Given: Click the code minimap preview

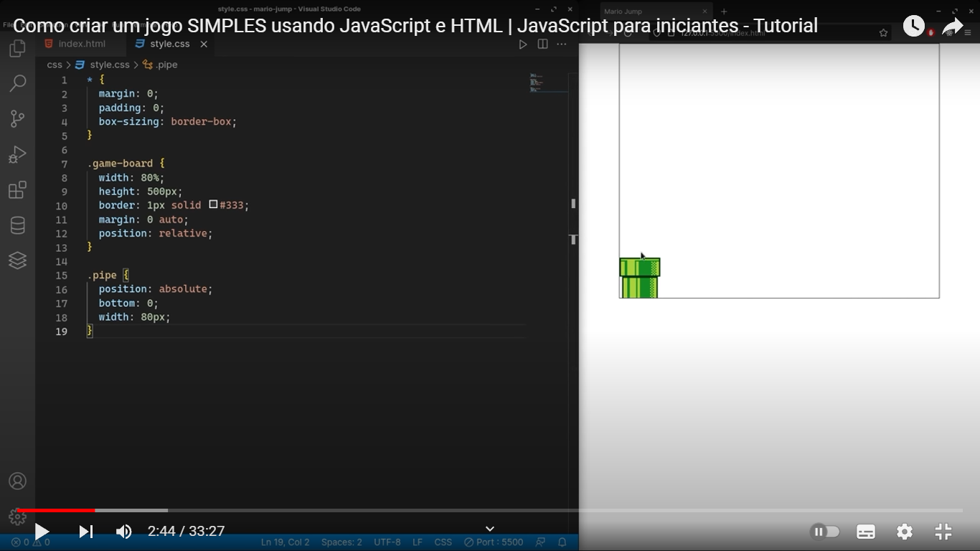Looking at the screenshot, I should [549, 83].
